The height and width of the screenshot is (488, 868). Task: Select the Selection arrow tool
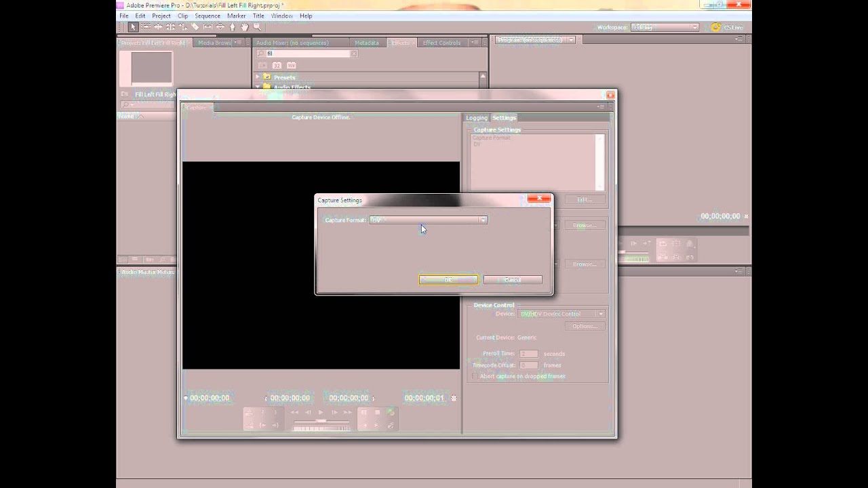tap(134, 27)
